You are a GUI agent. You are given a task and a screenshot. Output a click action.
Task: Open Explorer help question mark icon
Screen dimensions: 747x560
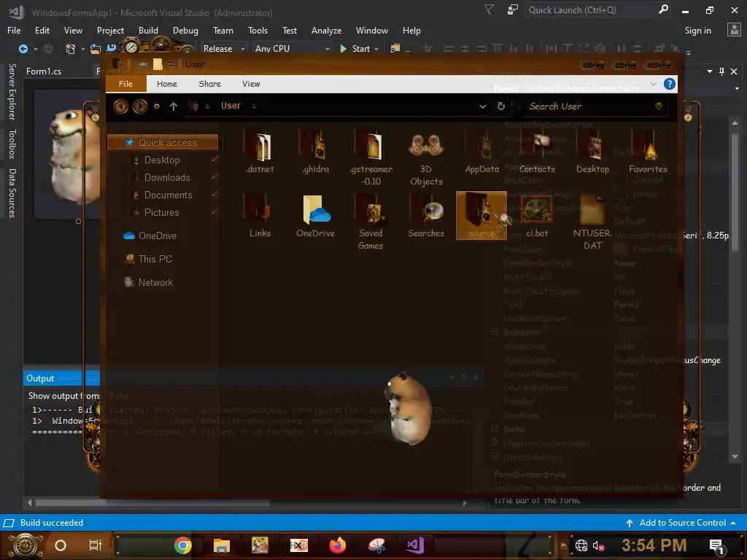coord(670,85)
